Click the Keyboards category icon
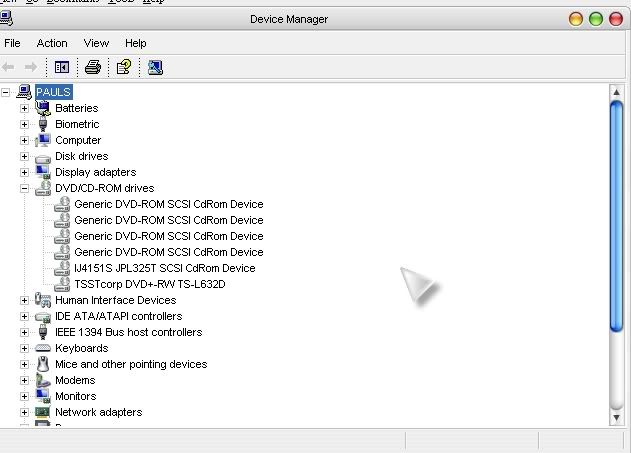Viewport: 631px width, 453px height. point(43,348)
